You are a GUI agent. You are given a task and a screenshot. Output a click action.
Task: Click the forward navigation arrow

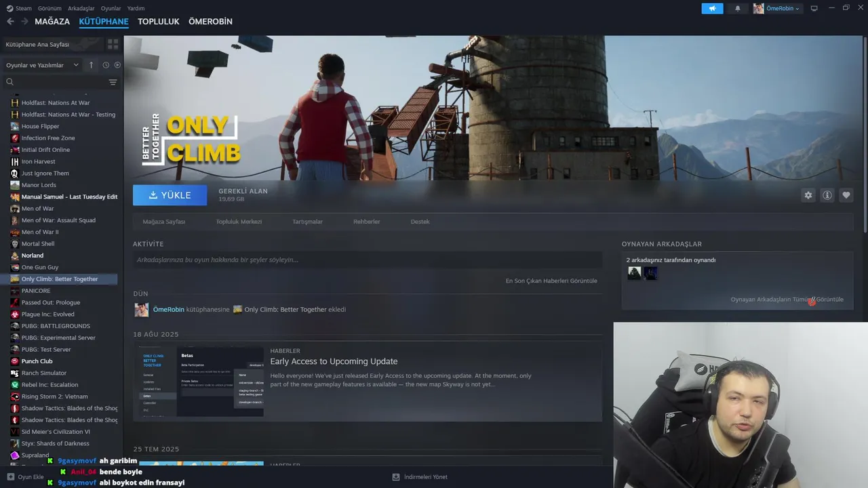coord(24,22)
